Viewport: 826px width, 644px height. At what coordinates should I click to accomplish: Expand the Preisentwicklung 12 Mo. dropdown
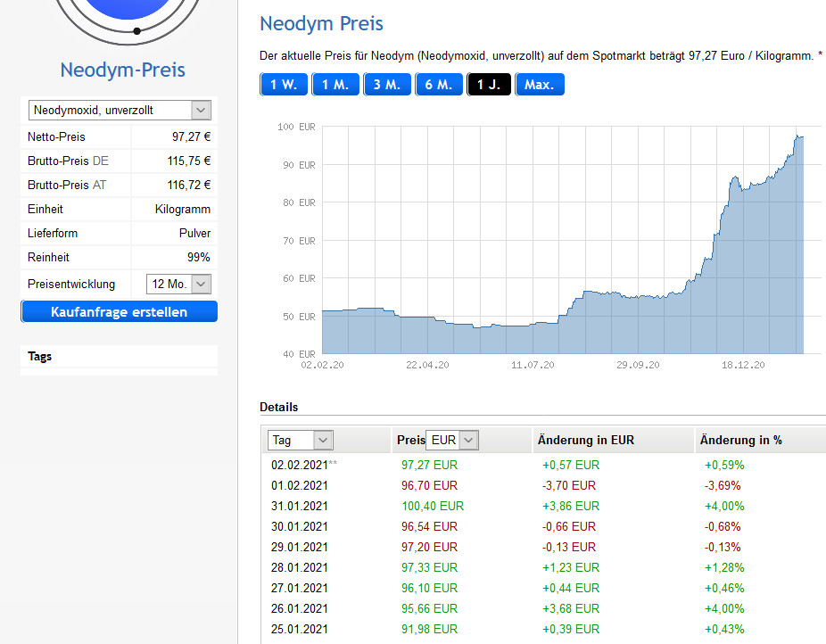pos(178,284)
